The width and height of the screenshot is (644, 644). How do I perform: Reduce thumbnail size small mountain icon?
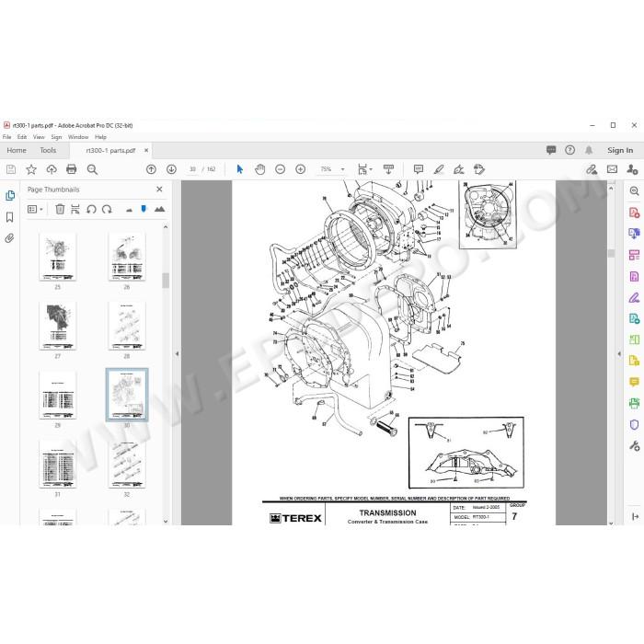[129, 210]
